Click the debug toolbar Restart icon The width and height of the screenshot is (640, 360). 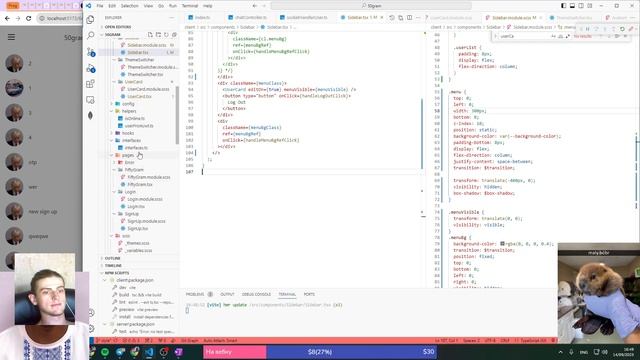point(622,29)
